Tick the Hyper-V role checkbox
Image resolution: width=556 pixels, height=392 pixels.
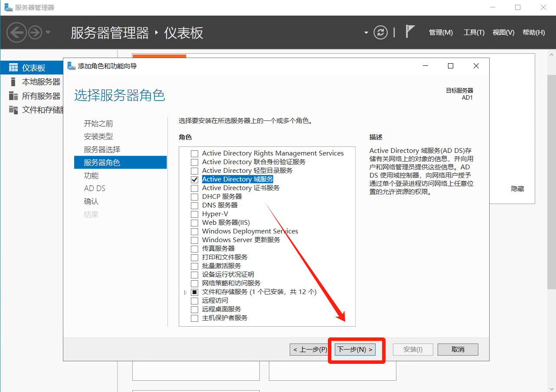coord(194,214)
